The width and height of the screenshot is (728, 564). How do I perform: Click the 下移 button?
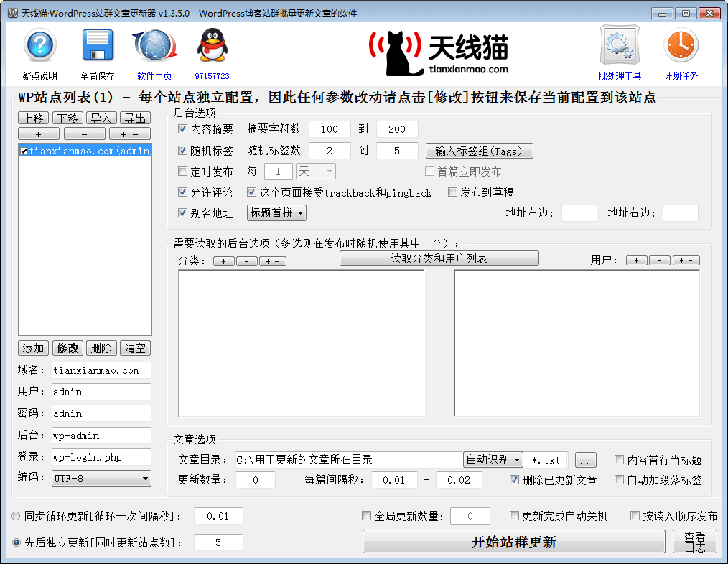click(x=67, y=118)
